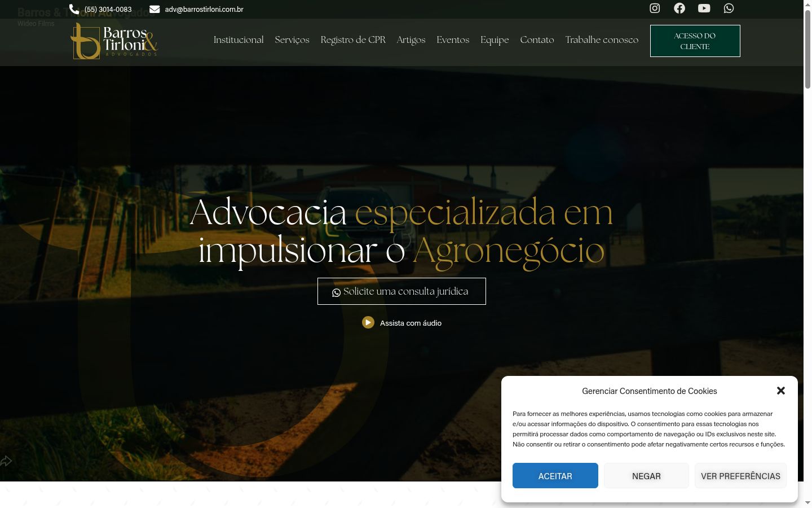The image size is (812, 508).
Task: Open the Instagram profile icon
Action: (x=655, y=8)
